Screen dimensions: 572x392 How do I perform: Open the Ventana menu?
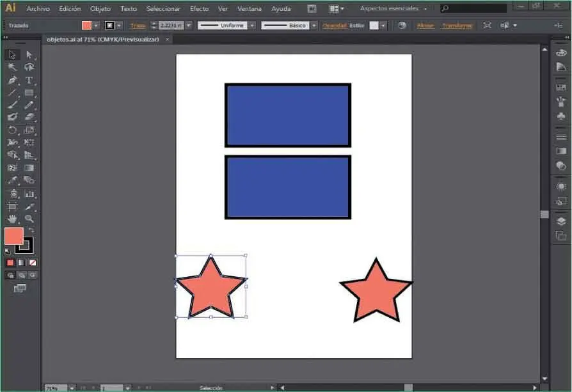point(249,8)
